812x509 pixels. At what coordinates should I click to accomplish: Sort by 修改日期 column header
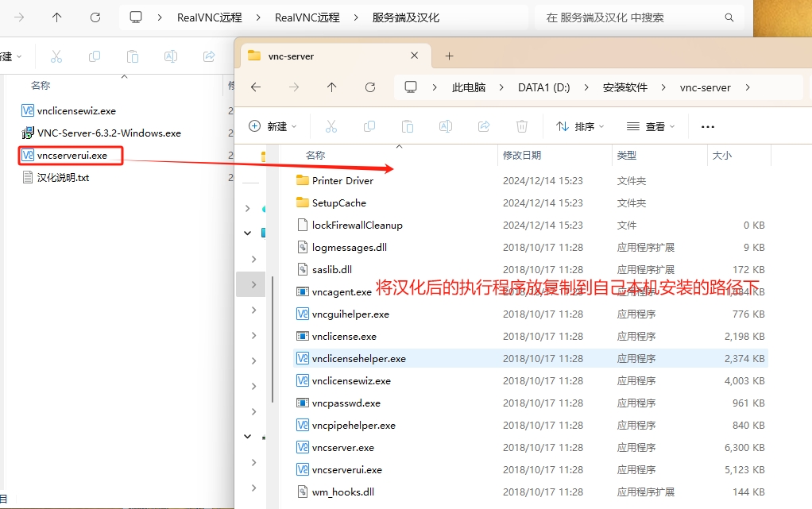click(522, 156)
